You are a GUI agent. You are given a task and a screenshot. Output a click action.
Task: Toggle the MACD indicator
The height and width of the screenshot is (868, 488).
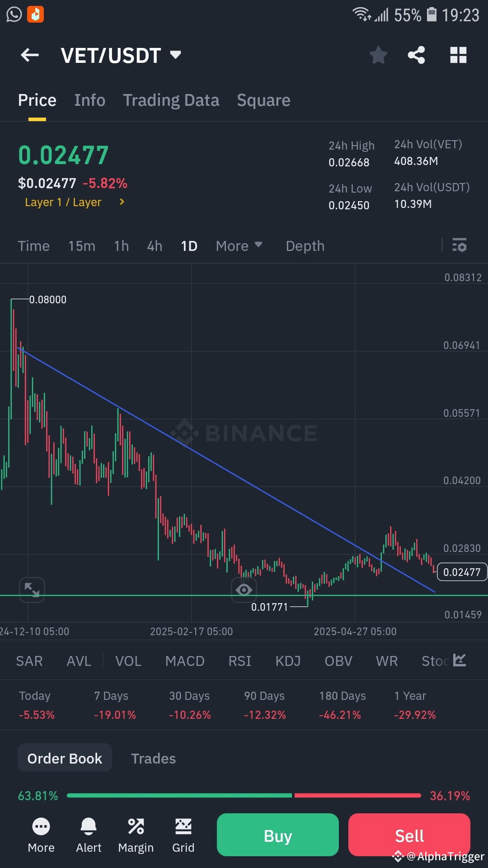click(185, 661)
